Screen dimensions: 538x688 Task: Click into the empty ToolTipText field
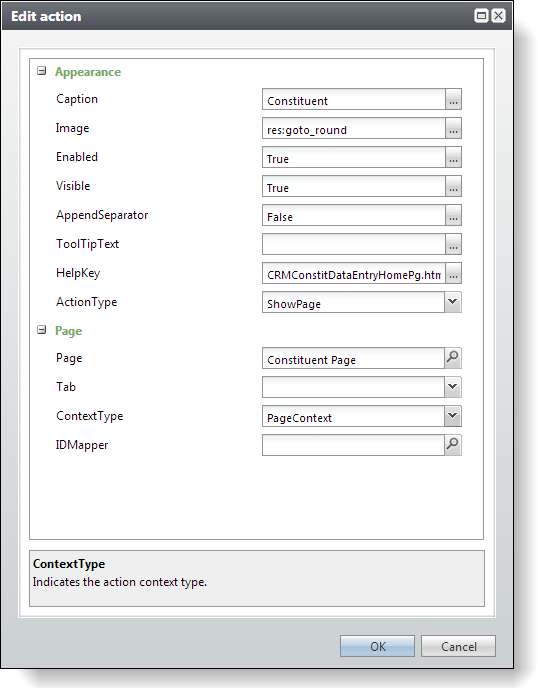point(354,244)
